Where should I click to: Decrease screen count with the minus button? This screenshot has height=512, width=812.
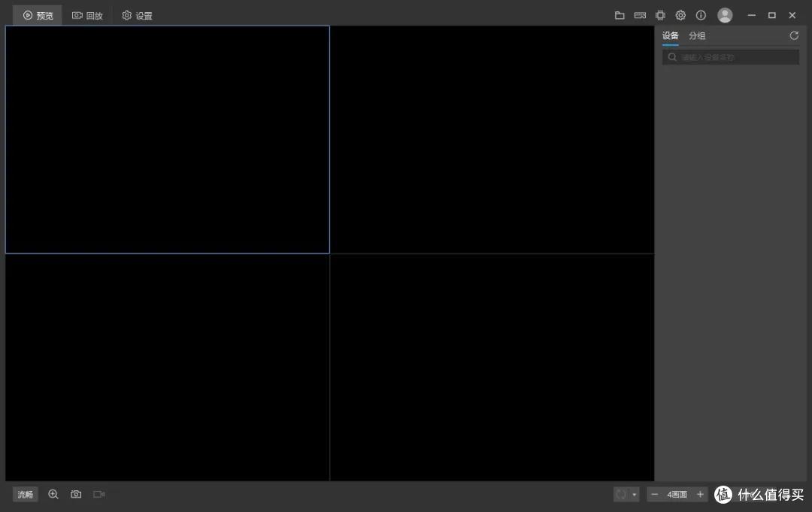[655, 495]
